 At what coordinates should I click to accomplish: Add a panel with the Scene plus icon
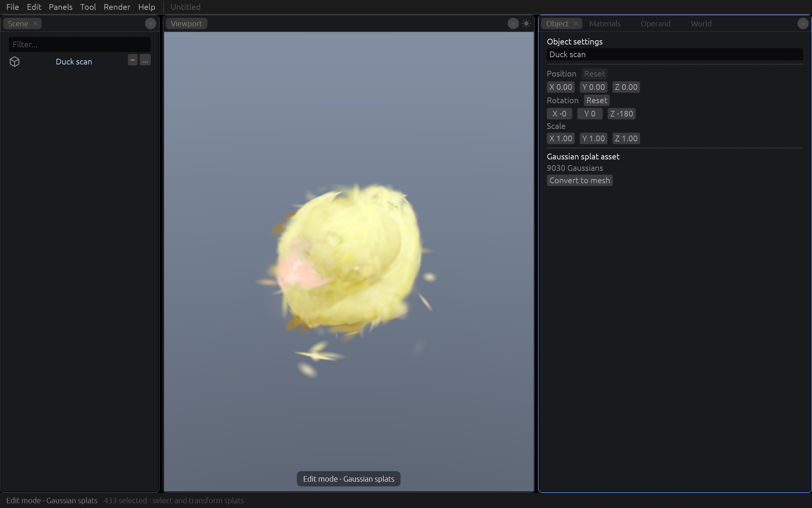pos(150,23)
